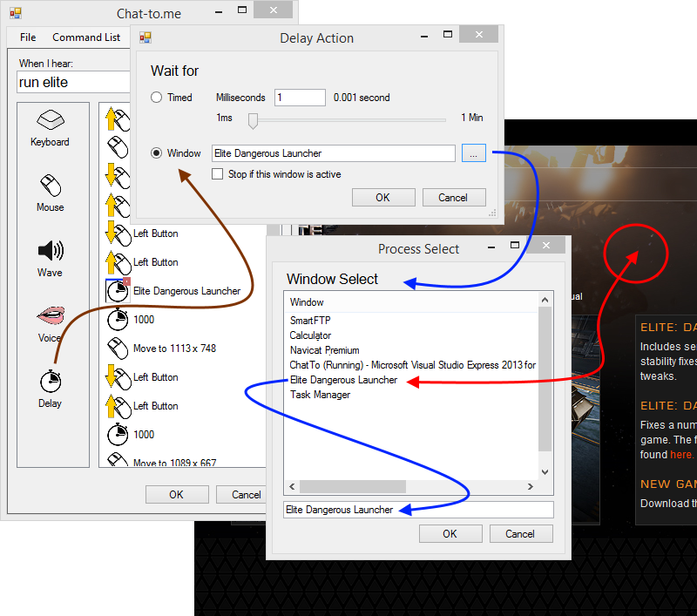
Task: Pick the Wave sound action icon
Action: pos(51,251)
